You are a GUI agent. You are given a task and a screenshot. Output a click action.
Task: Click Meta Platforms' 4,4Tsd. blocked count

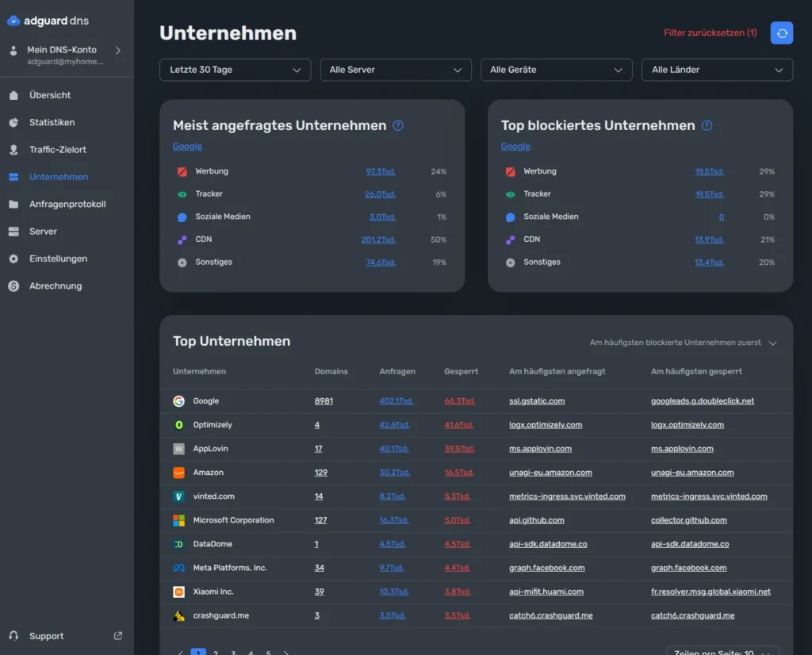(x=458, y=568)
